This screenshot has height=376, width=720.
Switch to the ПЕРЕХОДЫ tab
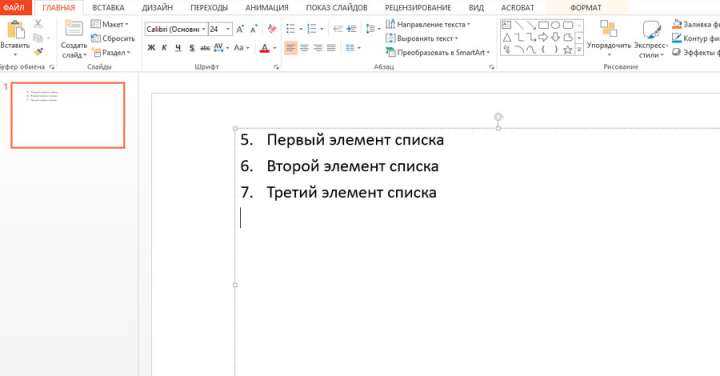click(209, 8)
